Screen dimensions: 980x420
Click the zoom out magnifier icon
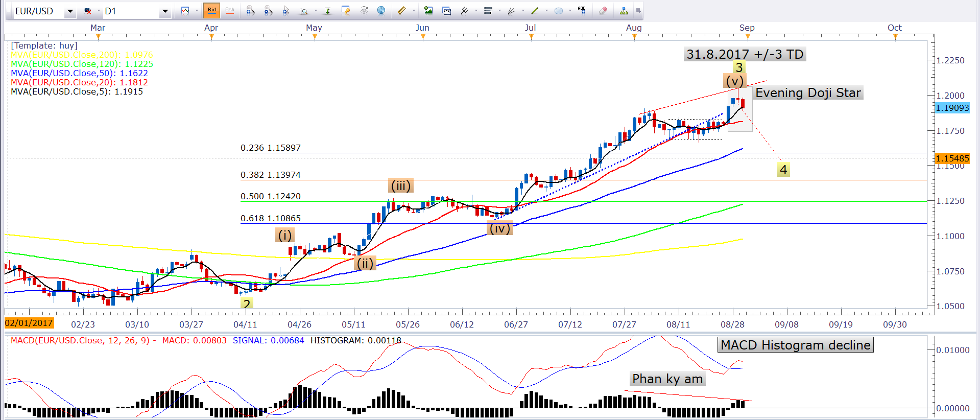tap(268, 11)
